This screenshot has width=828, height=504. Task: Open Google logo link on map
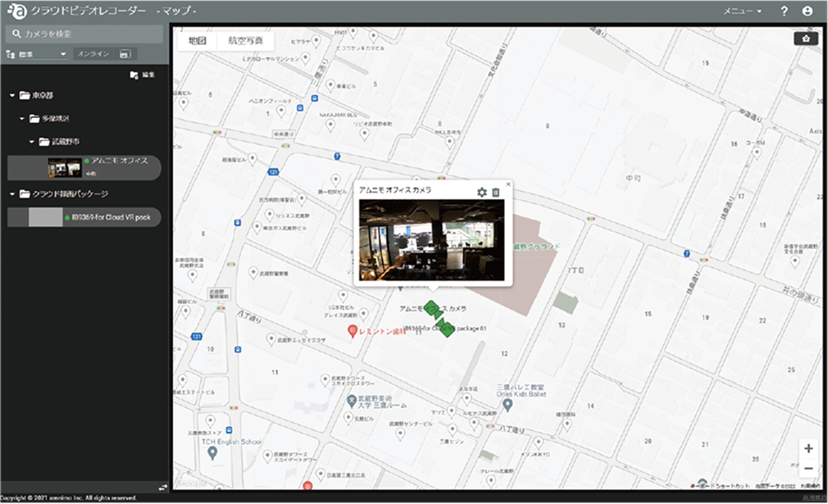point(191,483)
